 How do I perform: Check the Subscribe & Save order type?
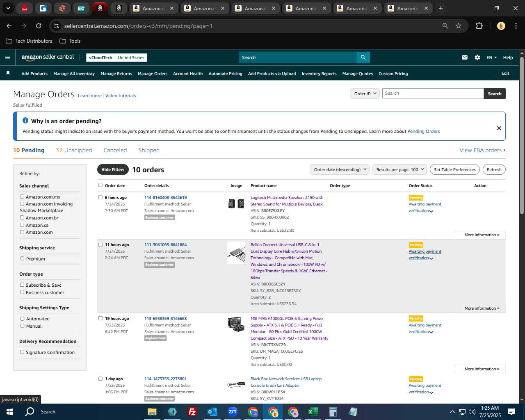click(x=22, y=285)
